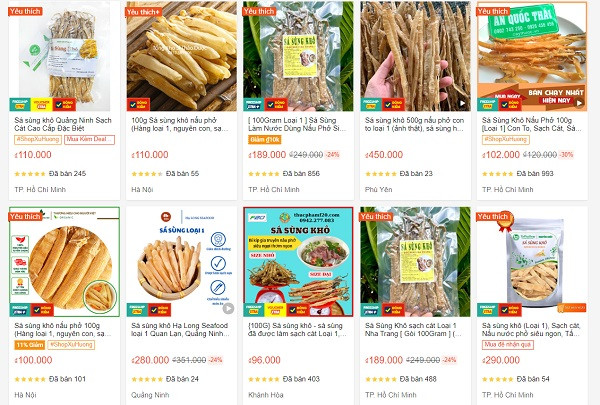The width and height of the screenshot is (600, 405).
Task: Click voucher Xtra badge on thucpham product image
Action: point(275,310)
